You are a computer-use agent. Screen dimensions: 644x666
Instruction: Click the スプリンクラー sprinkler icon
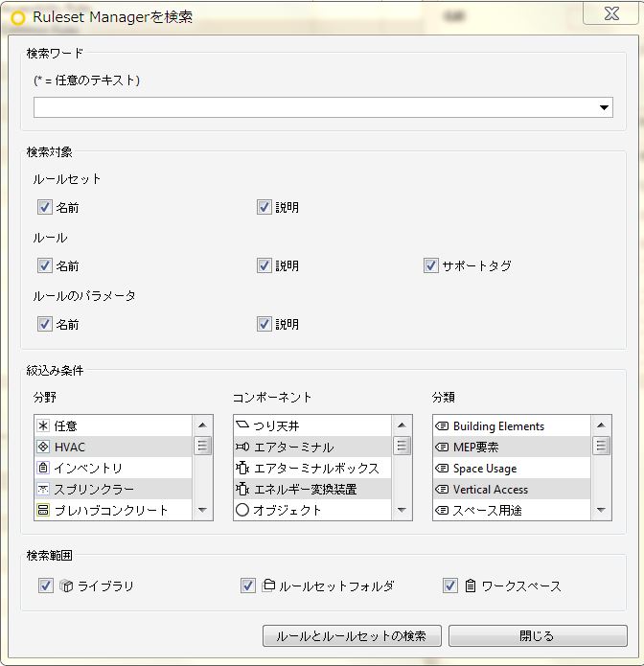coord(43,489)
